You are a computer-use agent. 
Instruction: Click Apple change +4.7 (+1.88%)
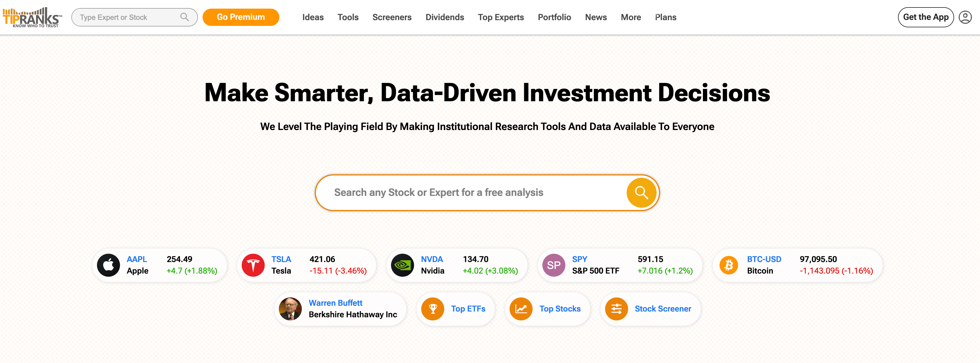[192, 271]
